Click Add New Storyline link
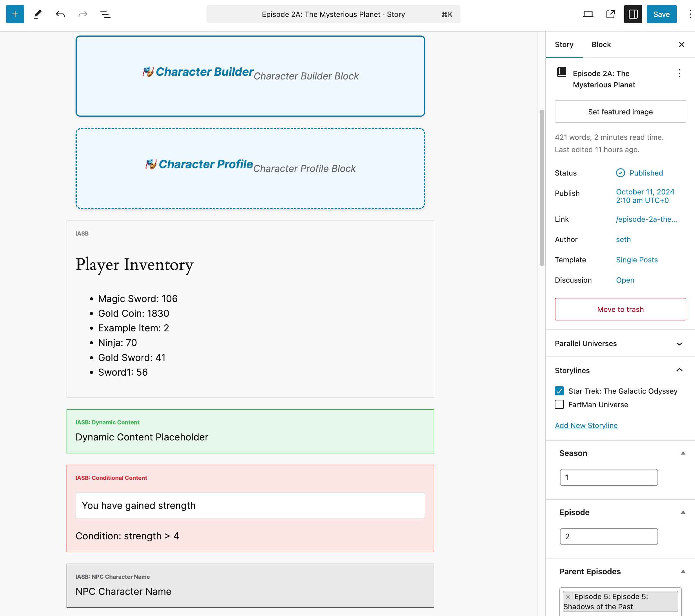Screen dimensions: 695x616 click(x=586, y=425)
